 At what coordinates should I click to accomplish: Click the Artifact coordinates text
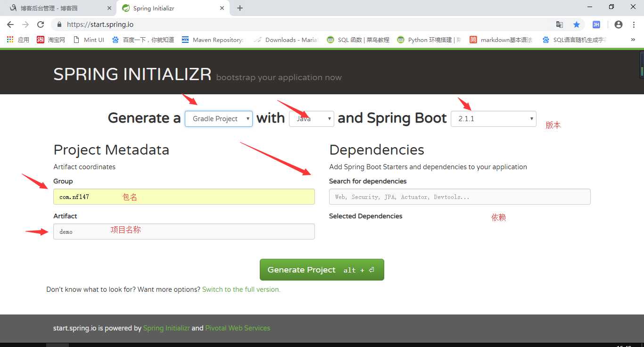point(84,167)
